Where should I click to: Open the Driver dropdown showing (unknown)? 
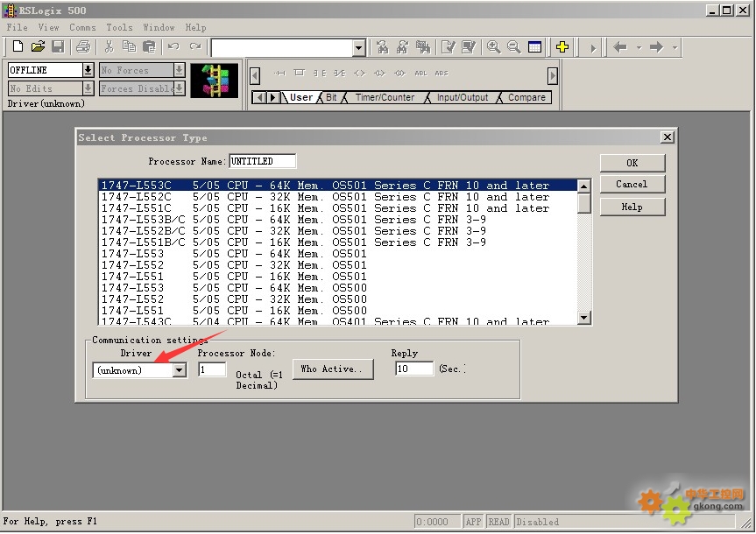(x=180, y=370)
